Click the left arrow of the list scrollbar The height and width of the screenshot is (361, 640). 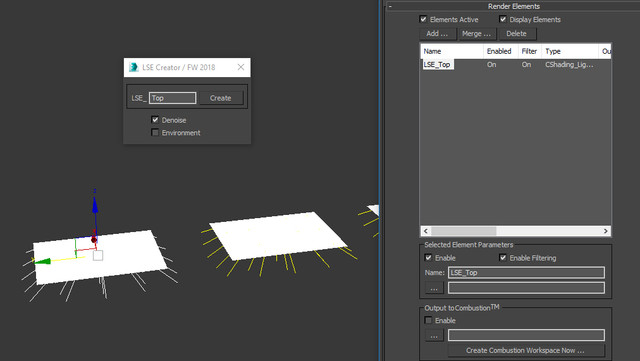tap(426, 231)
